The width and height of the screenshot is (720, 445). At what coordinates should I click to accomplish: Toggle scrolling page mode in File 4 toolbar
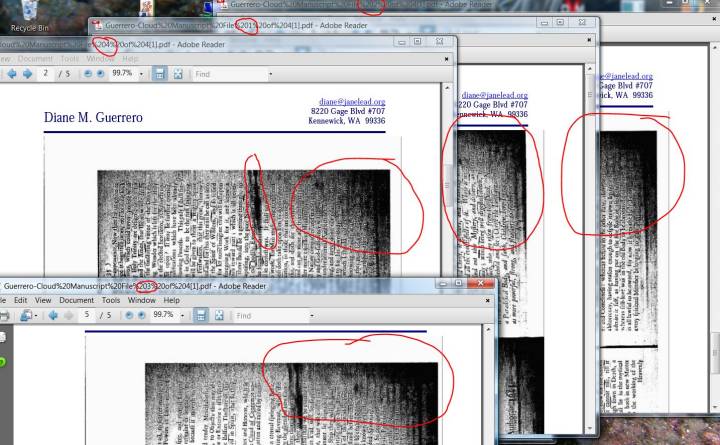pos(159,74)
